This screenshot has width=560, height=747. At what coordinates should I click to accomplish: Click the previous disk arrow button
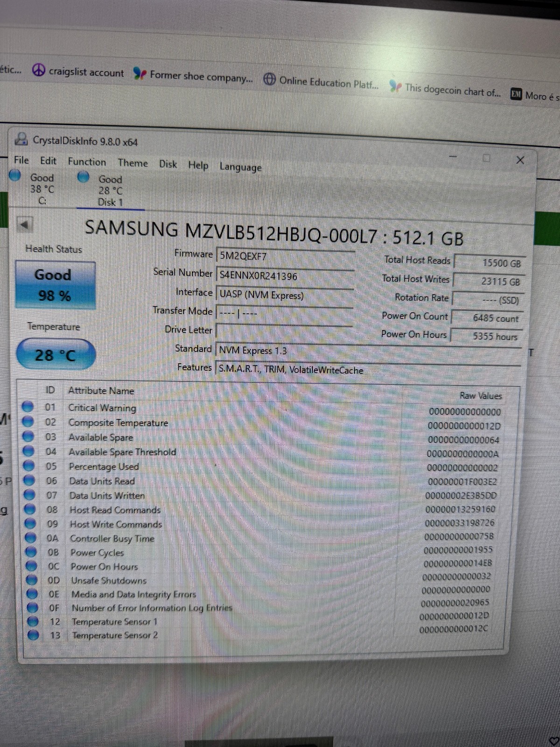pyautogui.click(x=24, y=225)
